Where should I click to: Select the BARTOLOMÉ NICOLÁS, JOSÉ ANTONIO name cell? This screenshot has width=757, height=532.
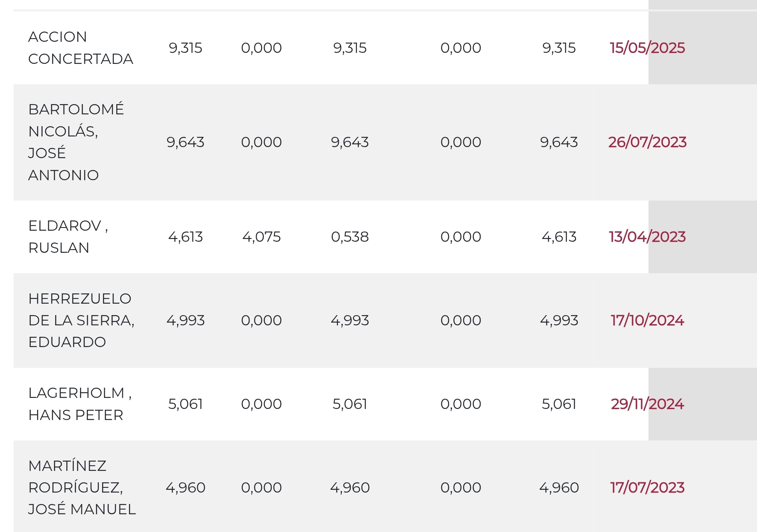pyautogui.click(x=76, y=142)
